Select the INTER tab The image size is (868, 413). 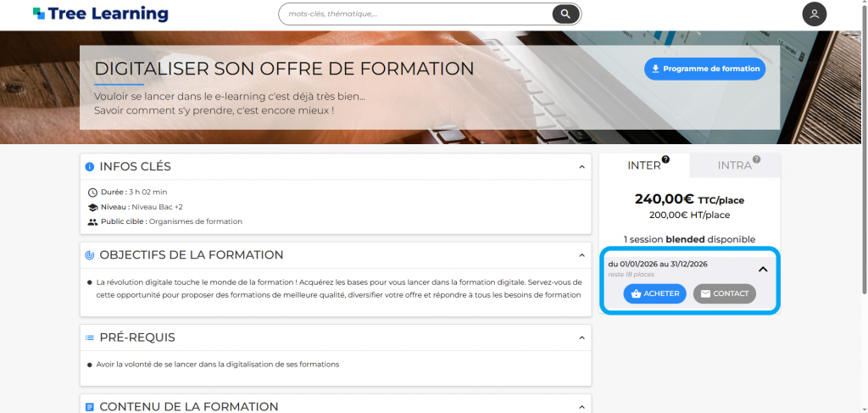click(x=644, y=165)
